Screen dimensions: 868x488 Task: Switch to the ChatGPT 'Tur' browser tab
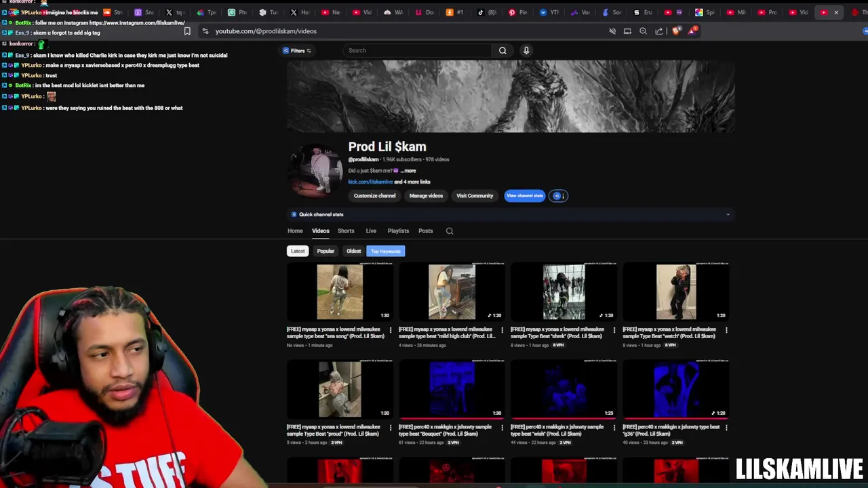point(268,12)
